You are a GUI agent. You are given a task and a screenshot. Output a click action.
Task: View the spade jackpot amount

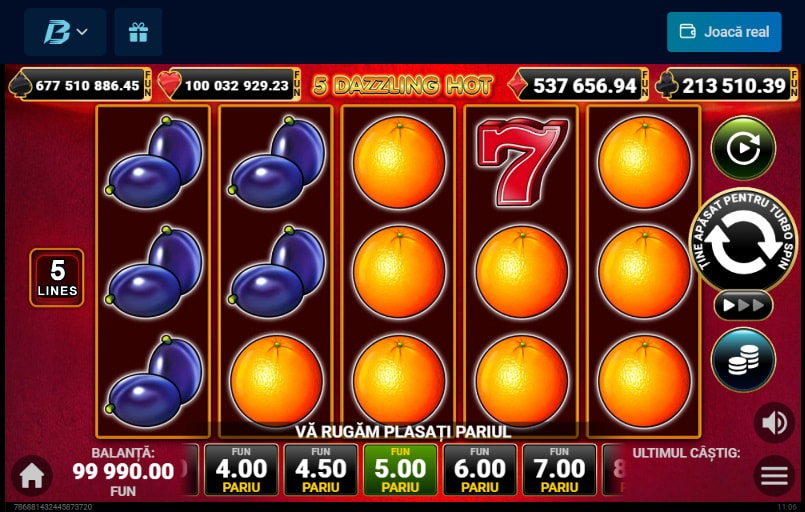(80, 85)
